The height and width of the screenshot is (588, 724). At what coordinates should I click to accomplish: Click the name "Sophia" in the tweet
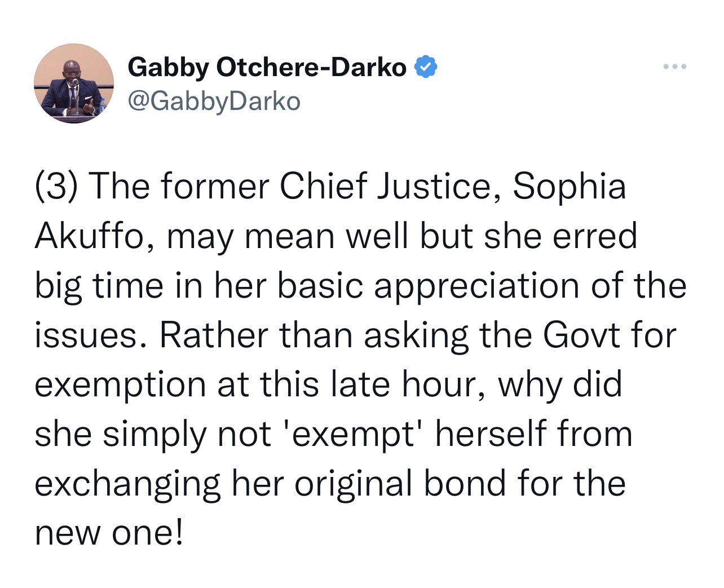tap(569, 187)
